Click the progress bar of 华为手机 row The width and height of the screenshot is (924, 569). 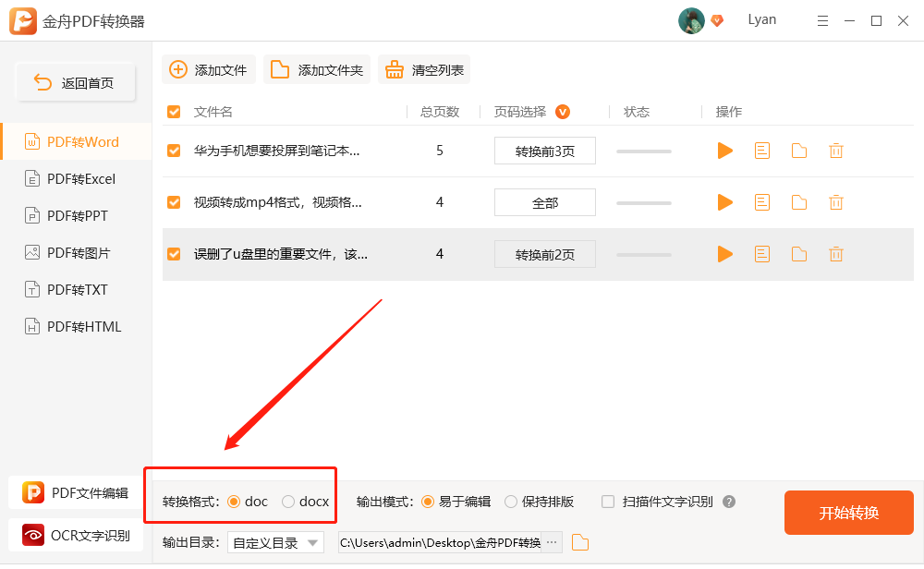pos(643,151)
